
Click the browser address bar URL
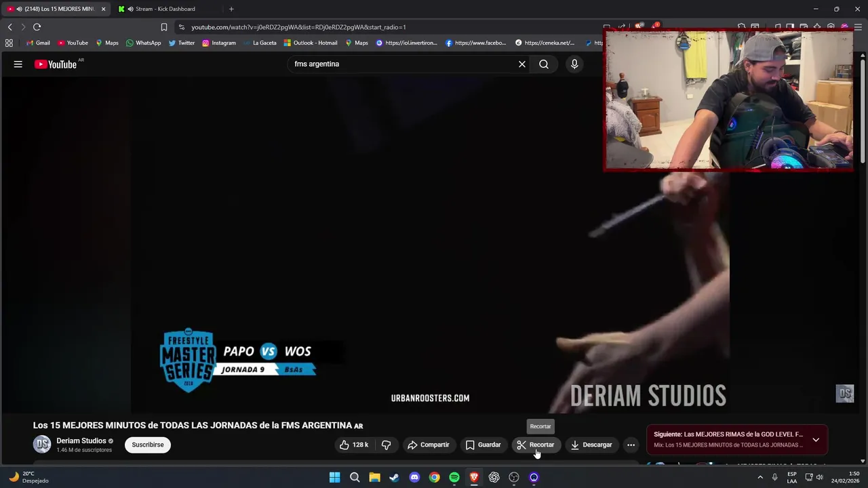click(x=298, y=27)
